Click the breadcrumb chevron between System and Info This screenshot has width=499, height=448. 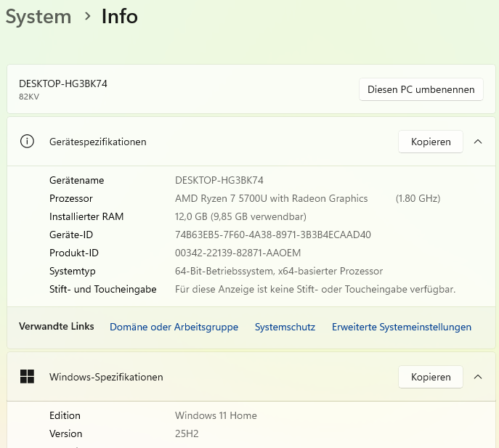(87, 16)
